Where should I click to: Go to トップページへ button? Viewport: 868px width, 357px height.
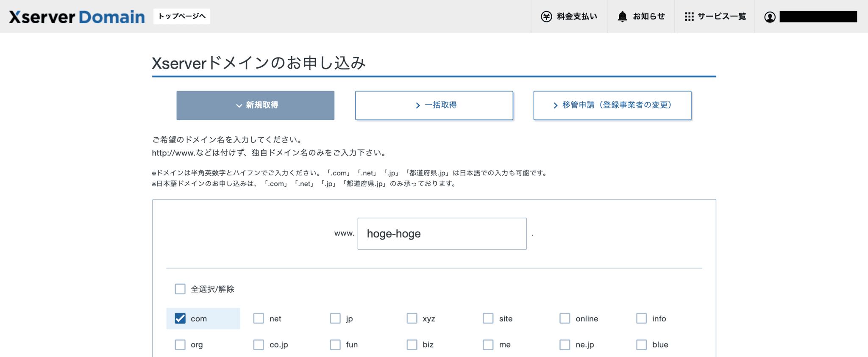tap(182, 16)
